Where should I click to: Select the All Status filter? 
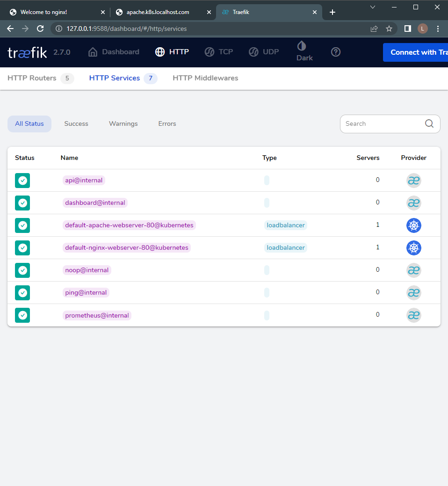coord(29,123)
